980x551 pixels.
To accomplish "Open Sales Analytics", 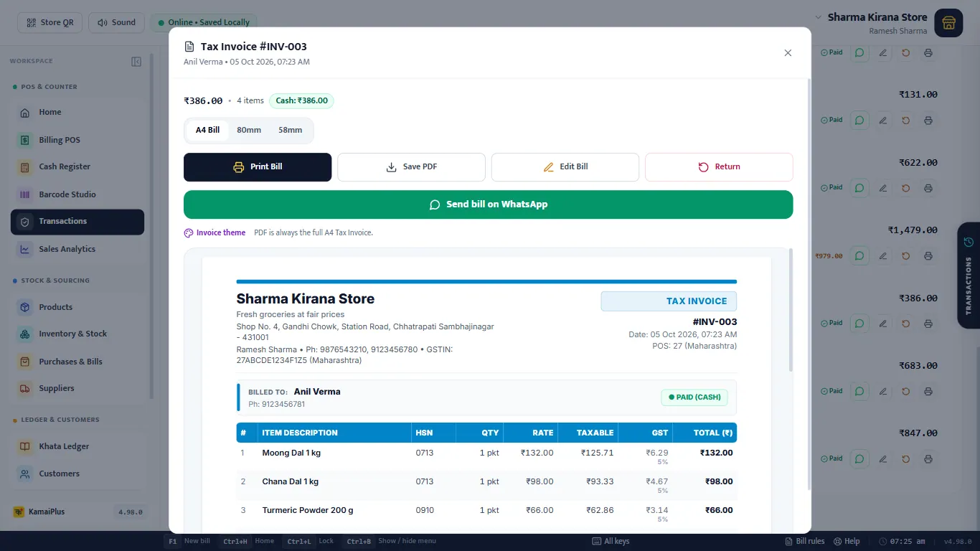I will [x=77, y=250].
